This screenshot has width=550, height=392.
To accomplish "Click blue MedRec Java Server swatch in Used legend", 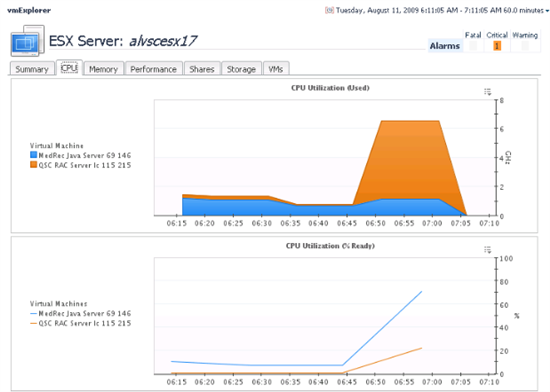I will (x=33, y=155).
